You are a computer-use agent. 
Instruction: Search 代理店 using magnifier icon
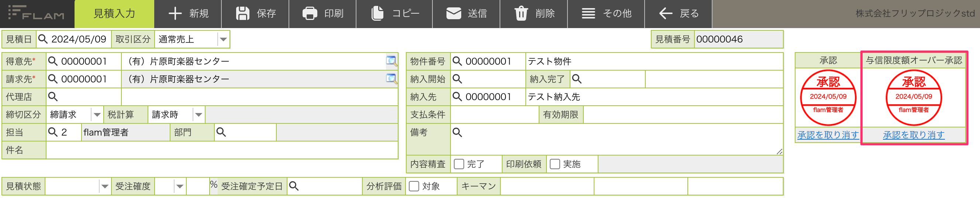pos(53,97)
